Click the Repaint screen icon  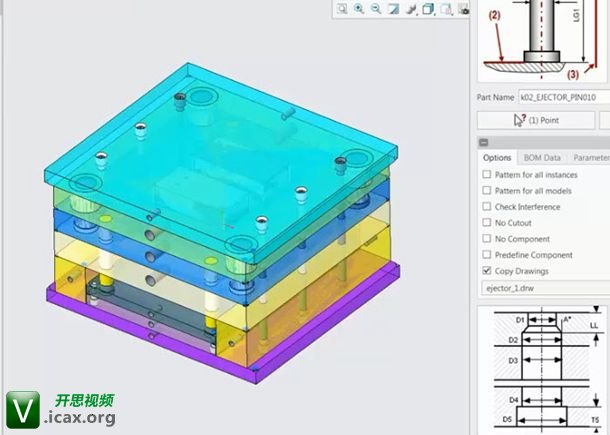point(393,9)
